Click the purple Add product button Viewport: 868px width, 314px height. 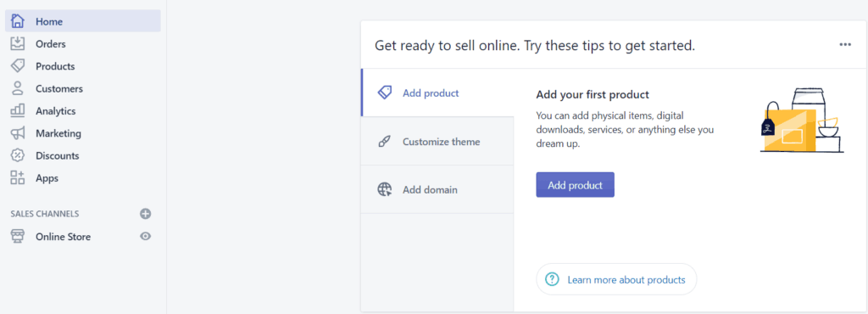[x=576, y=185]
